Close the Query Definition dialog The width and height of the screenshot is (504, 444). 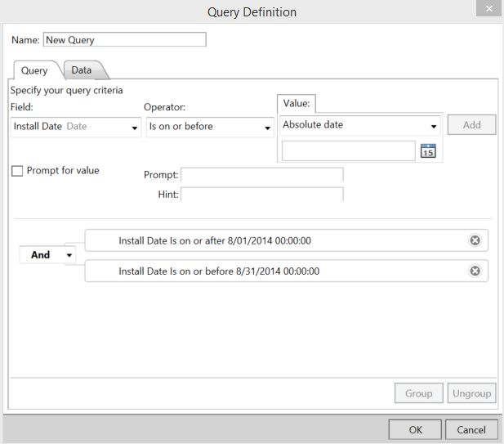coord(489,8)
